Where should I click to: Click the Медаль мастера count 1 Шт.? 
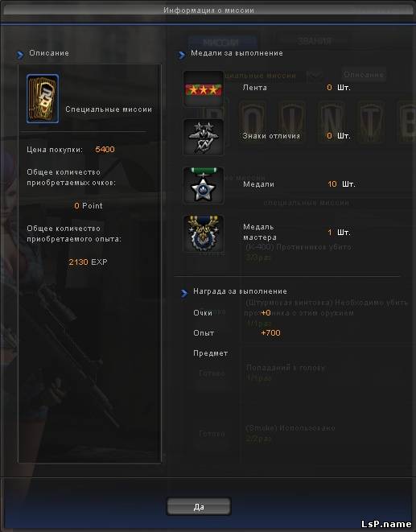339,233
